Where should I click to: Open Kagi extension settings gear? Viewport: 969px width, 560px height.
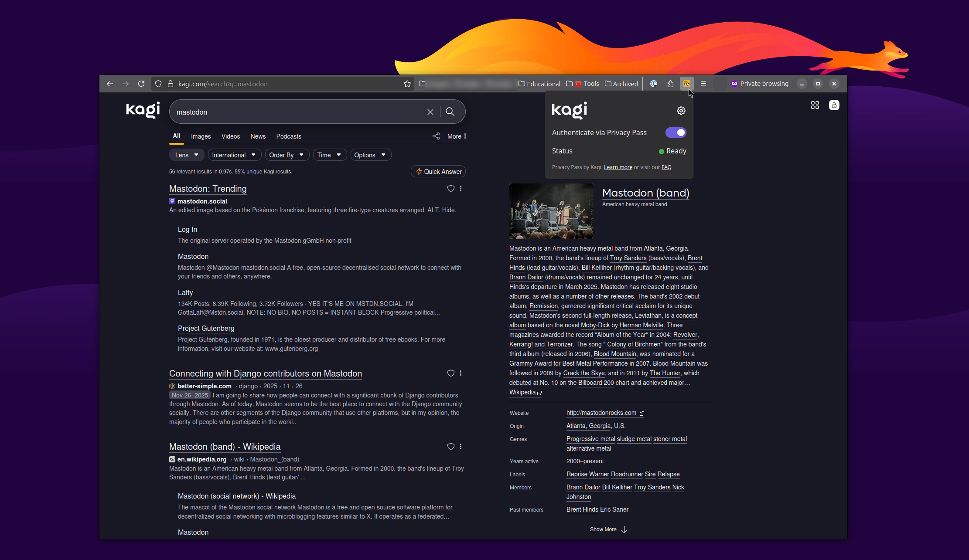tap(681, 111)
